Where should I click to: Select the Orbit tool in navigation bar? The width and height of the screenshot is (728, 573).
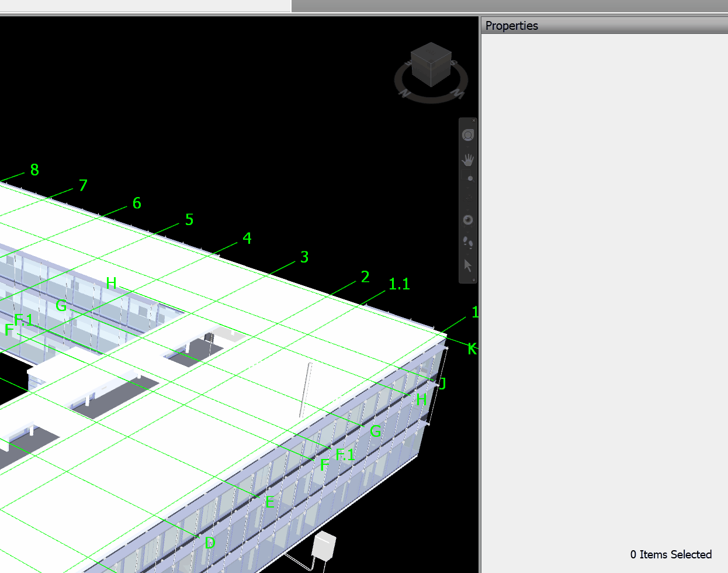click(467, 198)
